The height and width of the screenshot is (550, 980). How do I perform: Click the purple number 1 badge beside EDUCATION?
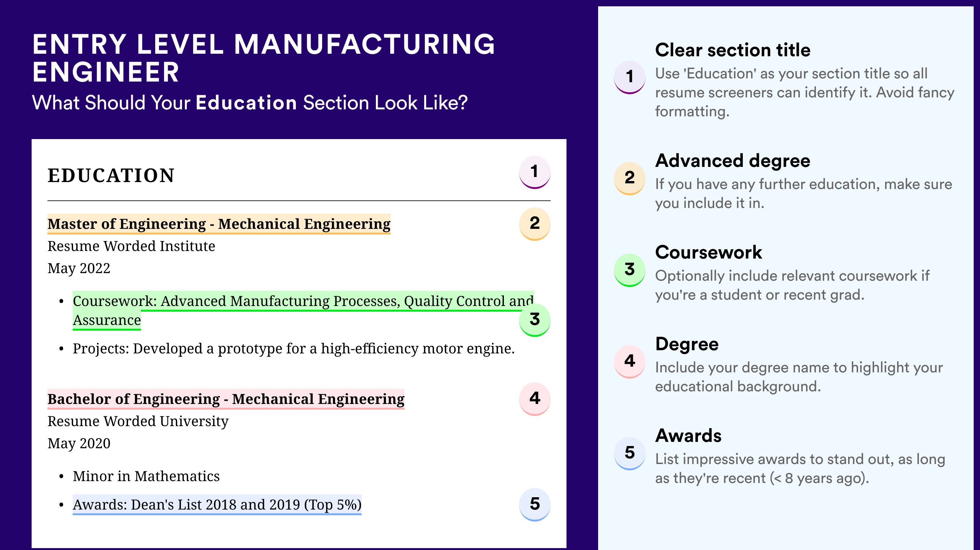[x=535, y=172]
